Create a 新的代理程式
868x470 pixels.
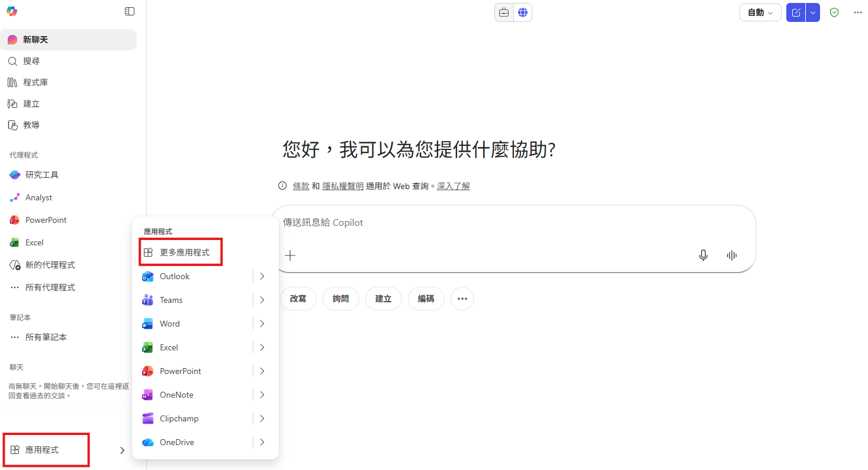point(70,265)
